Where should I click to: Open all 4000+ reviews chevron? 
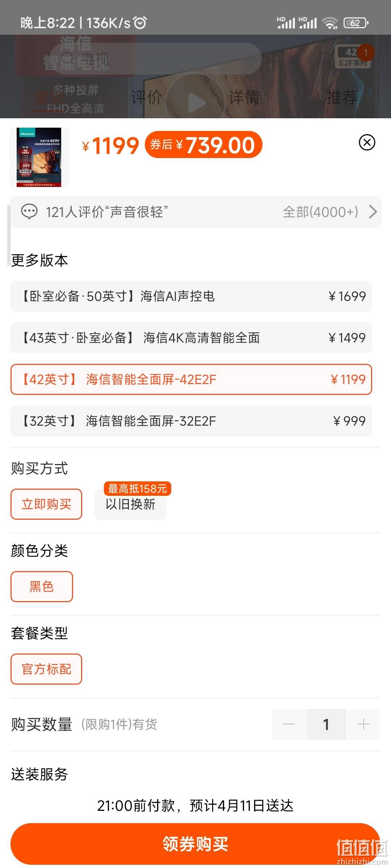(373, 212)
